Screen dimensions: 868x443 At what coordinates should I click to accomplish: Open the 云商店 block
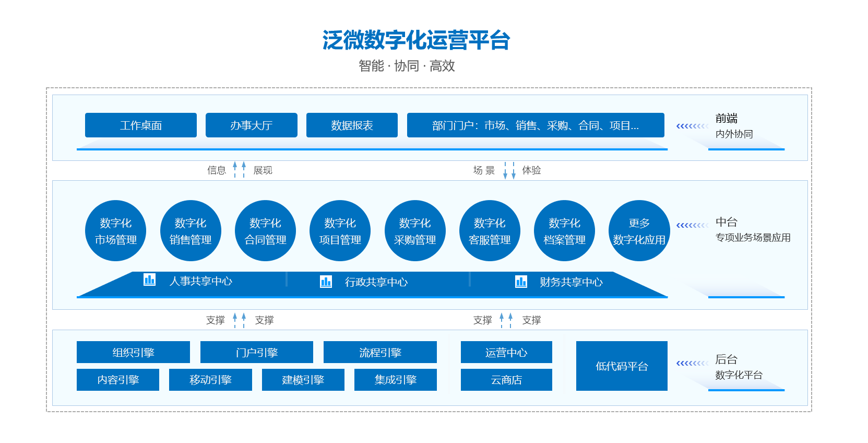(506, 380)
